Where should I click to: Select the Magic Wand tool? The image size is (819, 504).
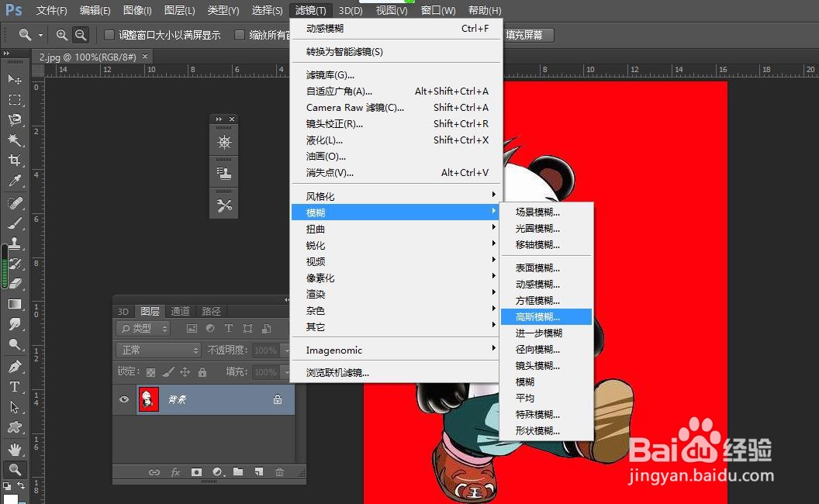pos(15,140)
